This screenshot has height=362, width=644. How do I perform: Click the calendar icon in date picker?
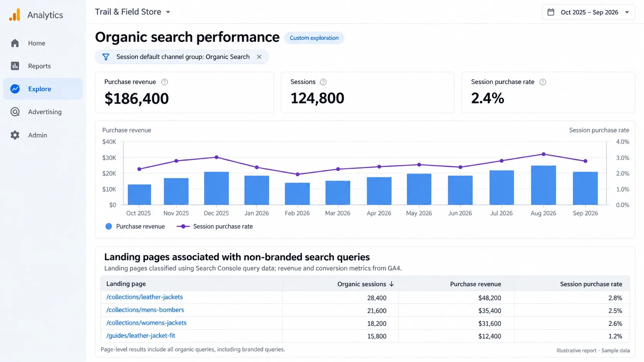coord(551,12)
